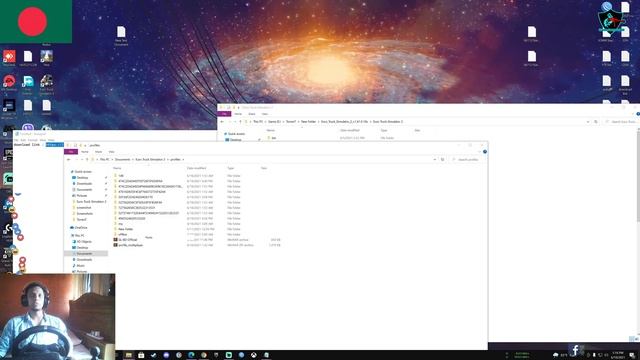Image resolution: width=640 pixels, height=360 pixels.
Task: Open Format menu in Notepad window
Action: (33, 140)
